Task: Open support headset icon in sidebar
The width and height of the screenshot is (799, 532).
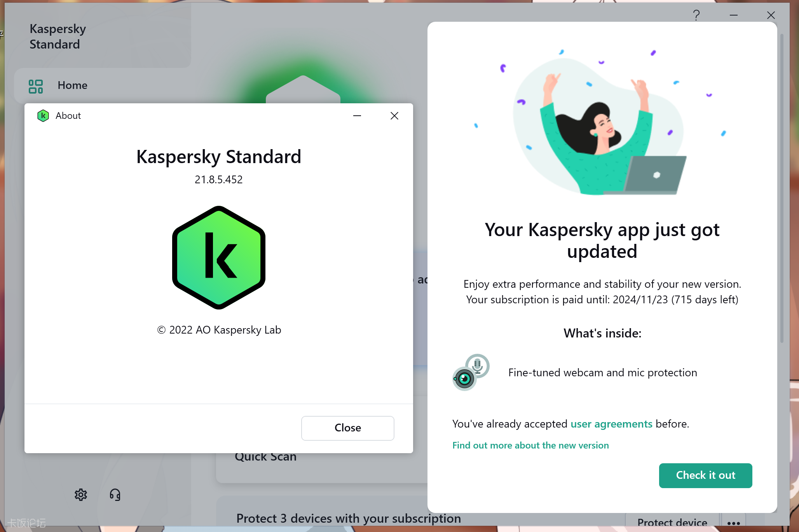Action: (115, 495)
